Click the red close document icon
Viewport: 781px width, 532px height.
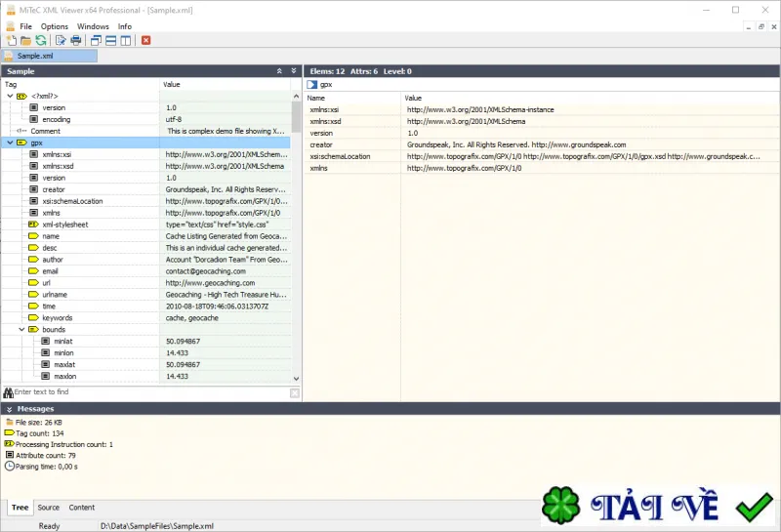pyautogui.click(x=145, y=40)
